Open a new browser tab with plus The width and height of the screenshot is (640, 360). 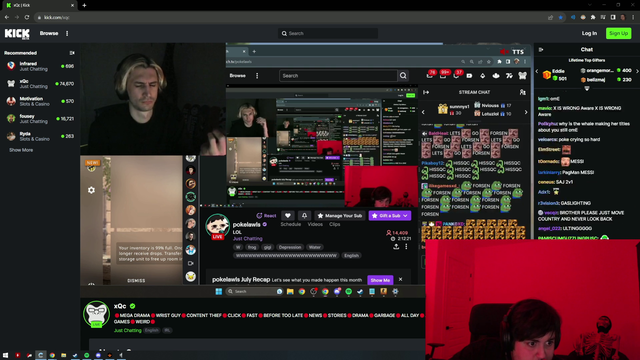click(84, 5)
